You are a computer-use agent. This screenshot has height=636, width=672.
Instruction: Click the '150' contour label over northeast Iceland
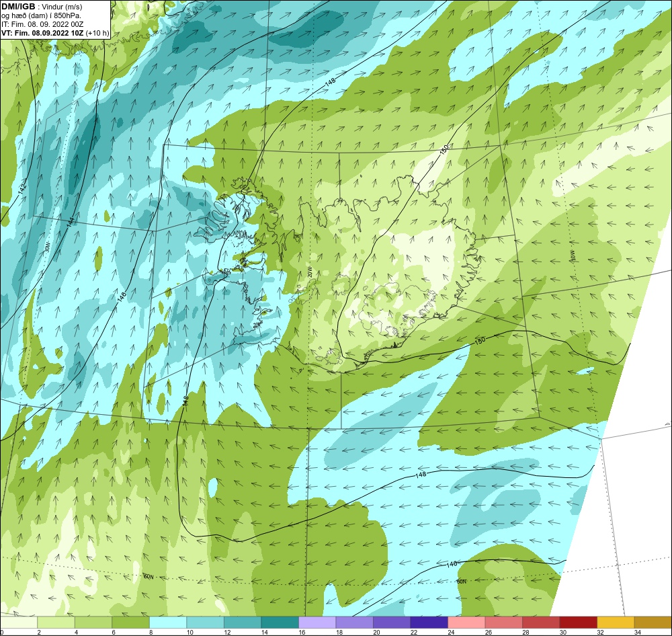tap(444, 150)
